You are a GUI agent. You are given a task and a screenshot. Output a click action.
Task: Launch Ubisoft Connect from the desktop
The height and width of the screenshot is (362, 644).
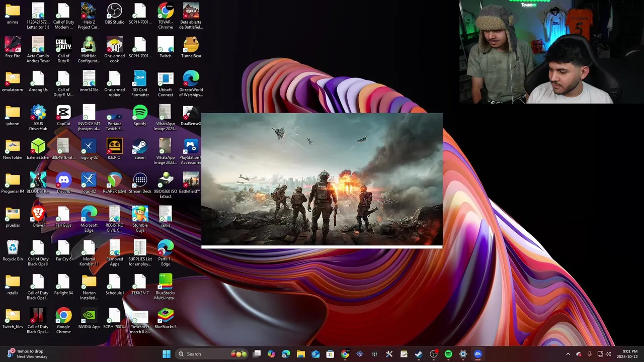[166, 83]
